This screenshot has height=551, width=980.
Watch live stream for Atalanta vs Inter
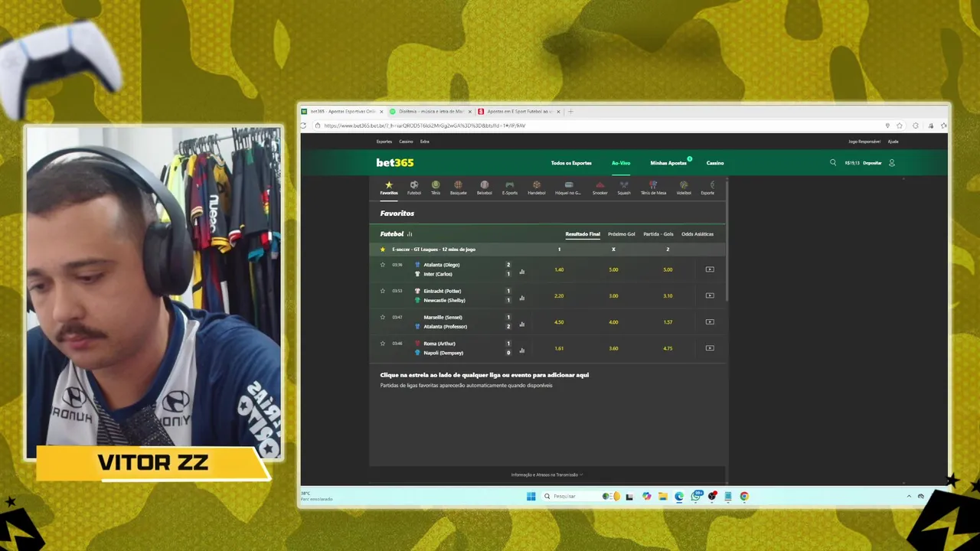click(710, 269)
